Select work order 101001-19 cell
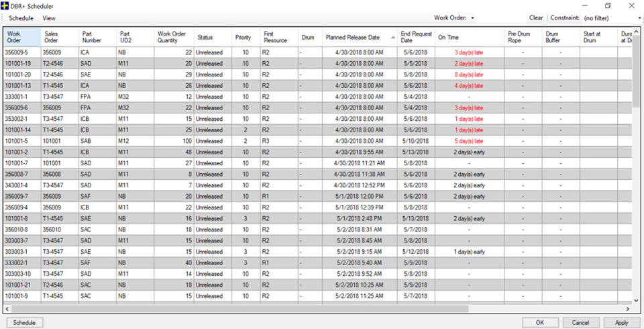This screenshot has width=644, height=329. [22, 63]
